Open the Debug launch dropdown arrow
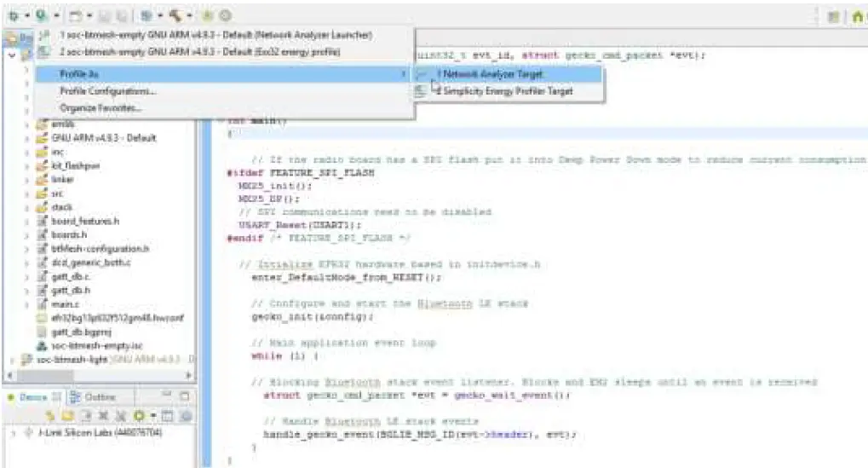 coord(26,15)
